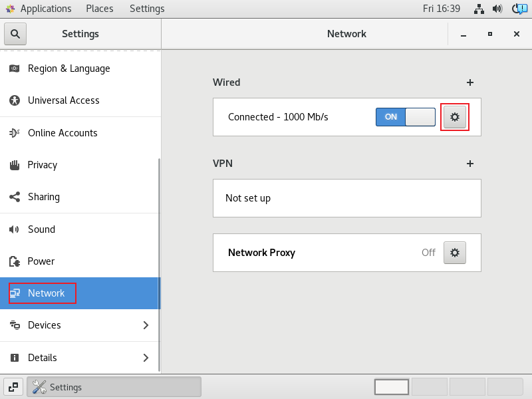Click the Power battery icon
The width and height of the screenshot is (532, 399).
[x=14, y=261]
